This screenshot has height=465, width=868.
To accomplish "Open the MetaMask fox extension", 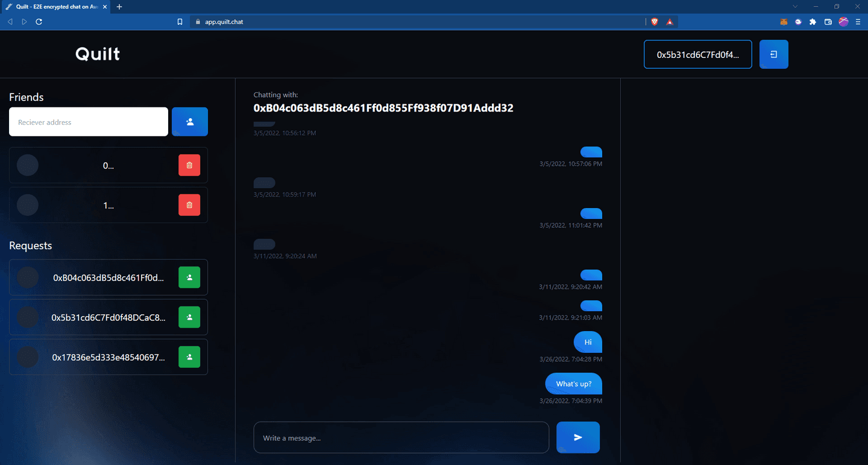I will (784, 22).
